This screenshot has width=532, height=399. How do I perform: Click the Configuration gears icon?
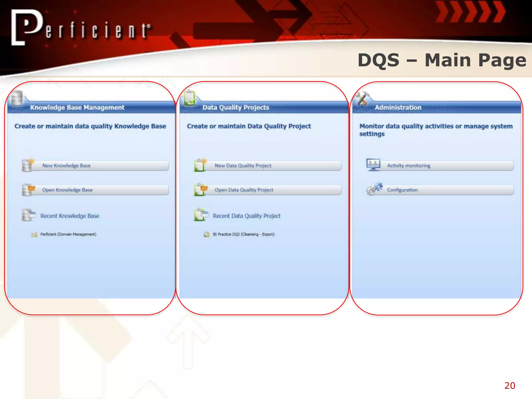374,189
